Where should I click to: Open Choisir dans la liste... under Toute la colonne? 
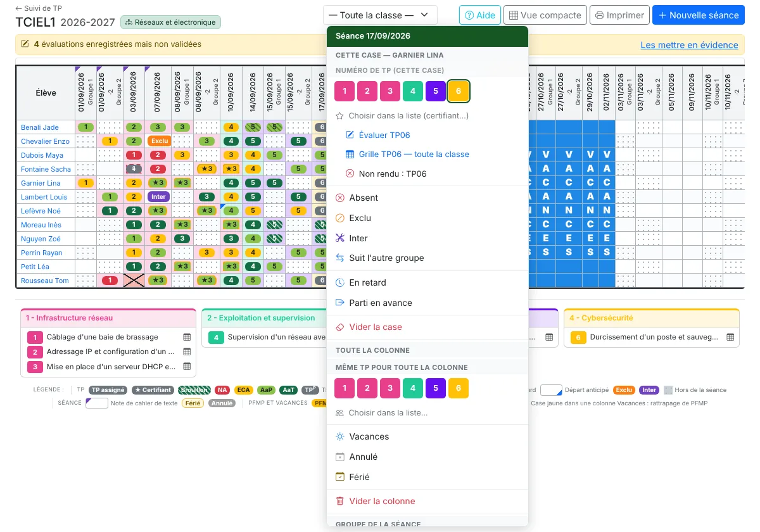click(427, 413)
